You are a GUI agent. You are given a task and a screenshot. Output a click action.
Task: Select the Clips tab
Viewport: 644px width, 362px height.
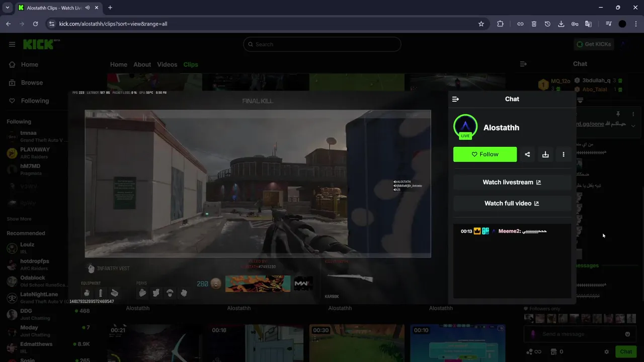coord(191,64)
